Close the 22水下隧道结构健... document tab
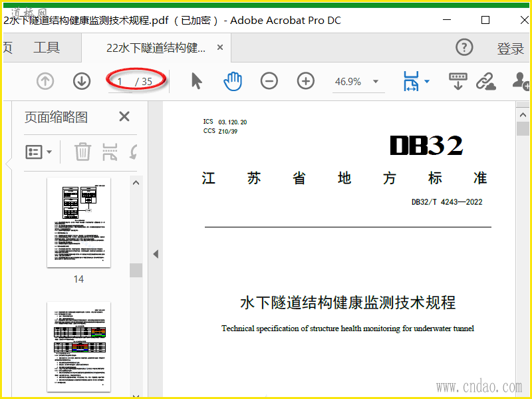532x399 pixels. tap(220, 47)
